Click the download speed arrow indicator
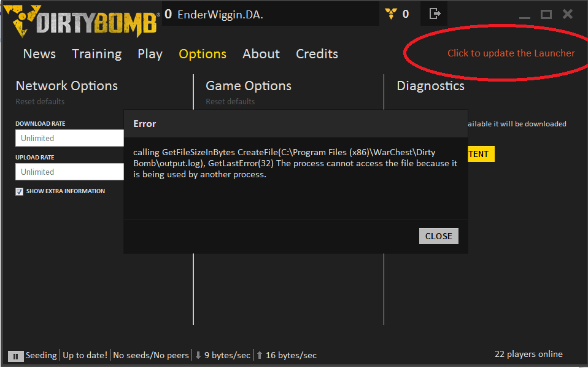Viewport: 588px width, 368px height. (198, 355)
